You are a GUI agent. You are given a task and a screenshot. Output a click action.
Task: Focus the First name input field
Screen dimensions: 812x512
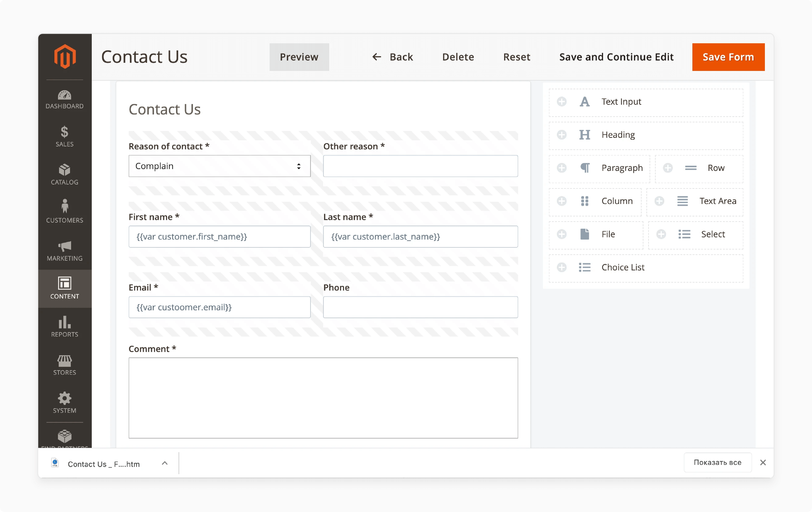[x=220, y=236]
